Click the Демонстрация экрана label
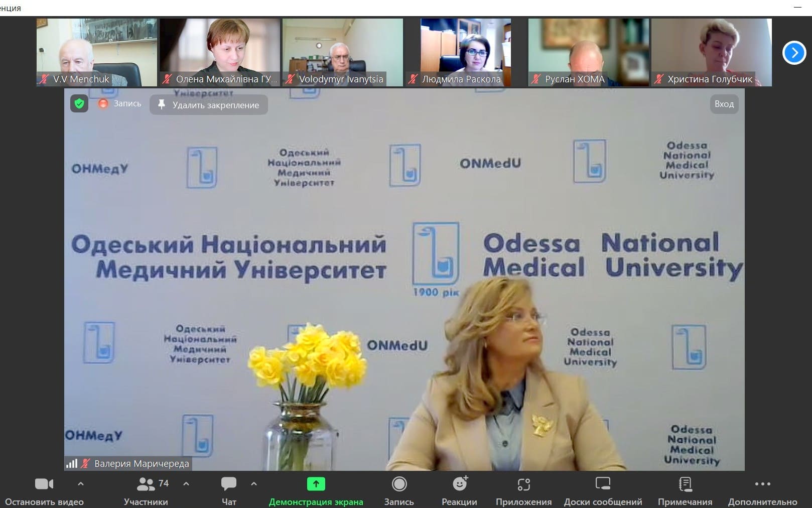Image resolution: width=812 pixels, height=508 pixels. click(316, 502)
